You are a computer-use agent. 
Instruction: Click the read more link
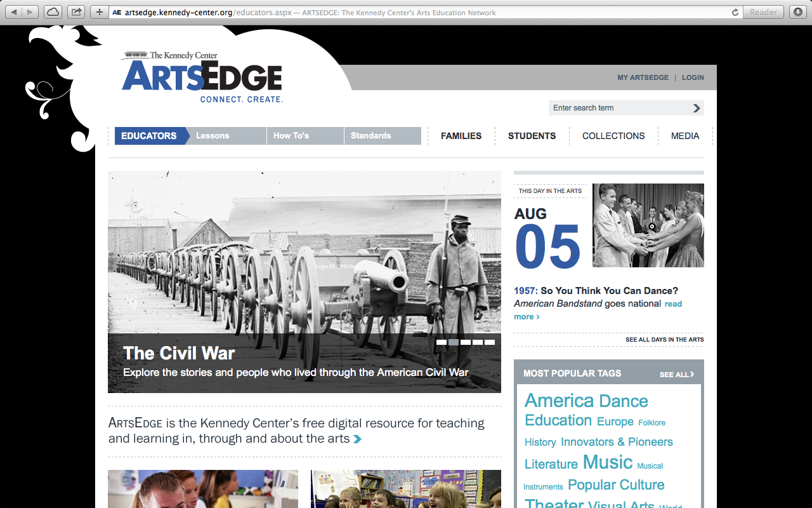click(x=673, y=304)
